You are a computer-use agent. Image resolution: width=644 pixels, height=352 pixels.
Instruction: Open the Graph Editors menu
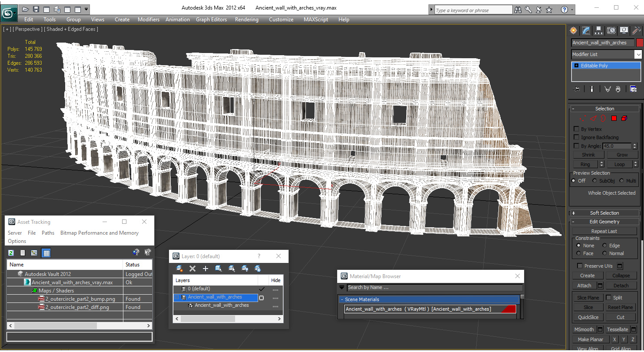click(x=211, y=20)
